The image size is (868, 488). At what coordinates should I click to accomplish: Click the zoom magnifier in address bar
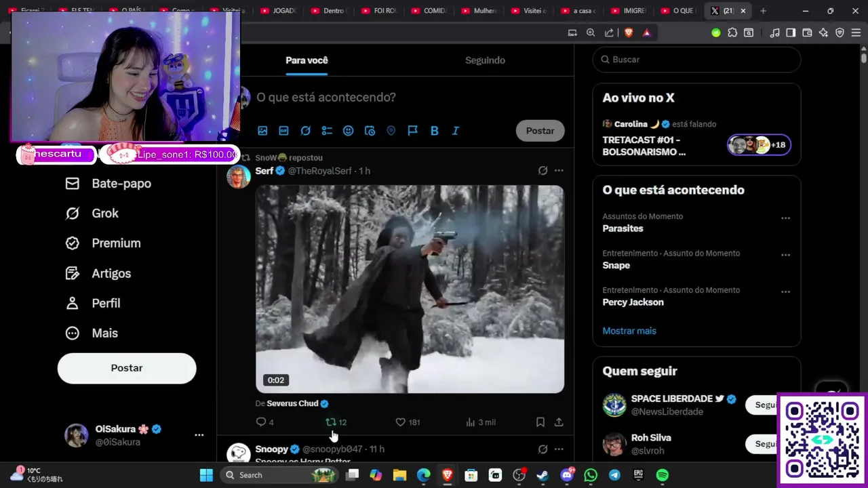591,33
